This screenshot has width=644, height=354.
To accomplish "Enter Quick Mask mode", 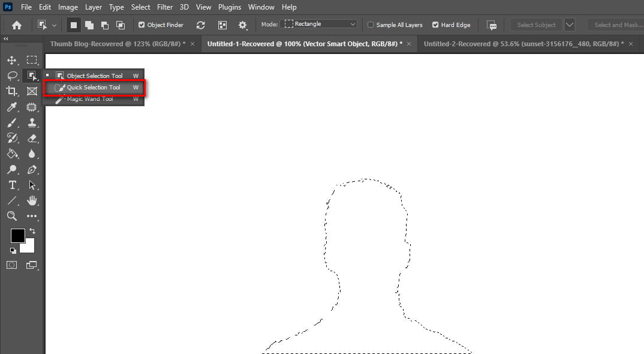I will [x=11, y=265].
